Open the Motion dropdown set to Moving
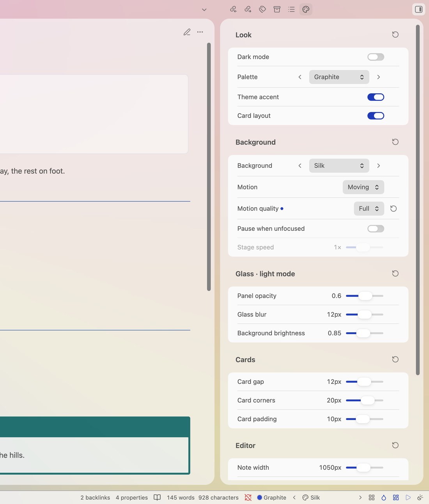This screenshot has width=429, height=504. (x=363, y=187)
